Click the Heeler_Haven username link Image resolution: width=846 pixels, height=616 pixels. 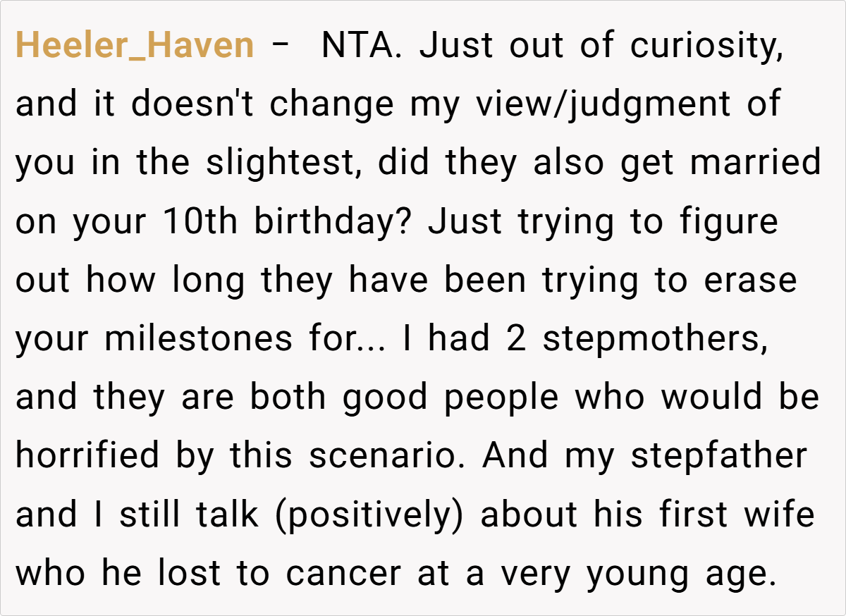pyautogui.click(x=134, y=46)
